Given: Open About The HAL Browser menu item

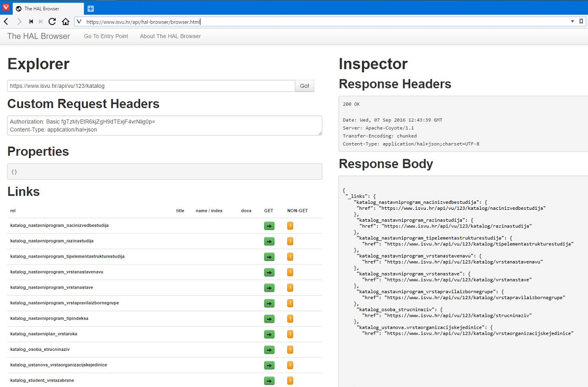Looking at the screenshot, I should 170,36.
